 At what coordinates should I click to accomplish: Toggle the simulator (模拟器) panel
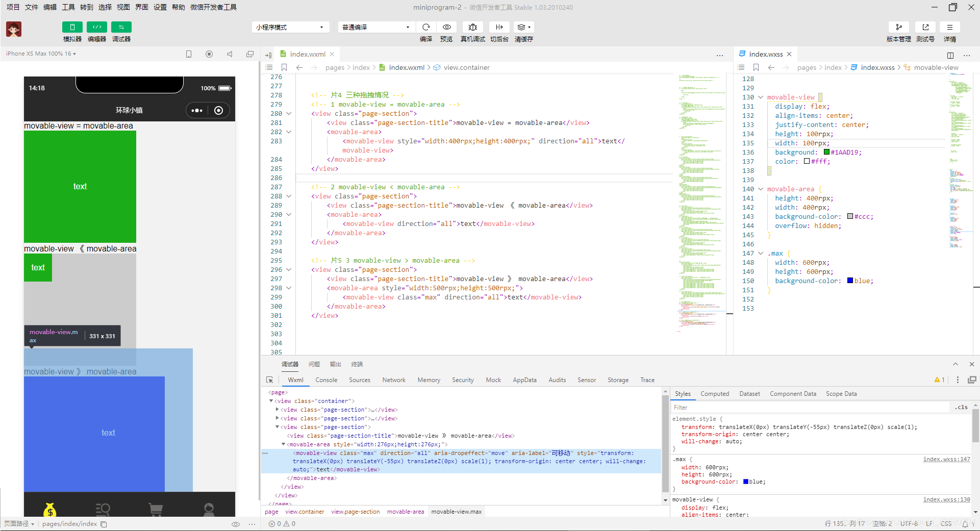coord(72,27)
